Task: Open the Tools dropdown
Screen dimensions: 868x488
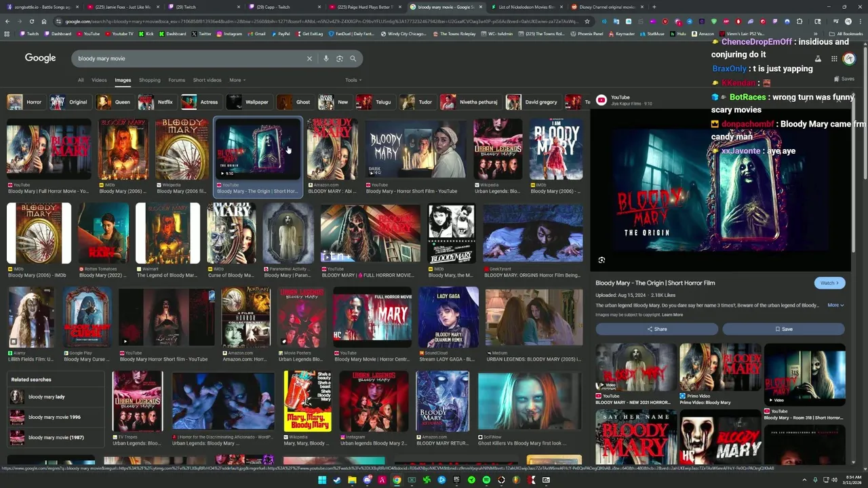Action: (x=353, y=80)
